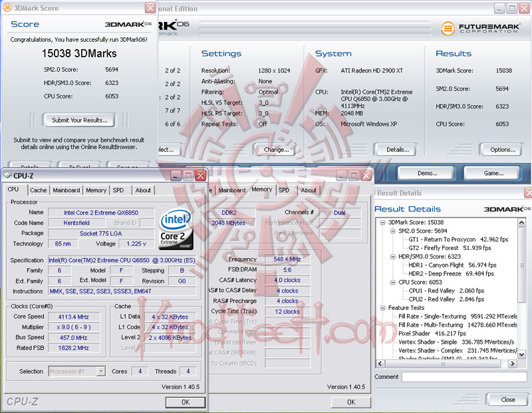
Task: Click the Core Speed 4113.4 MHz value
Action: coord(74,317)
